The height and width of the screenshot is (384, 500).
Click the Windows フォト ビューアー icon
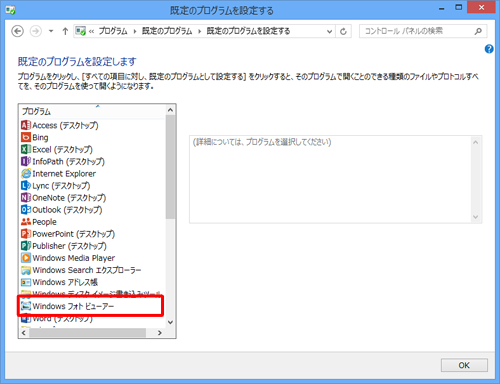pyautogui.click(x=26, y=306)
